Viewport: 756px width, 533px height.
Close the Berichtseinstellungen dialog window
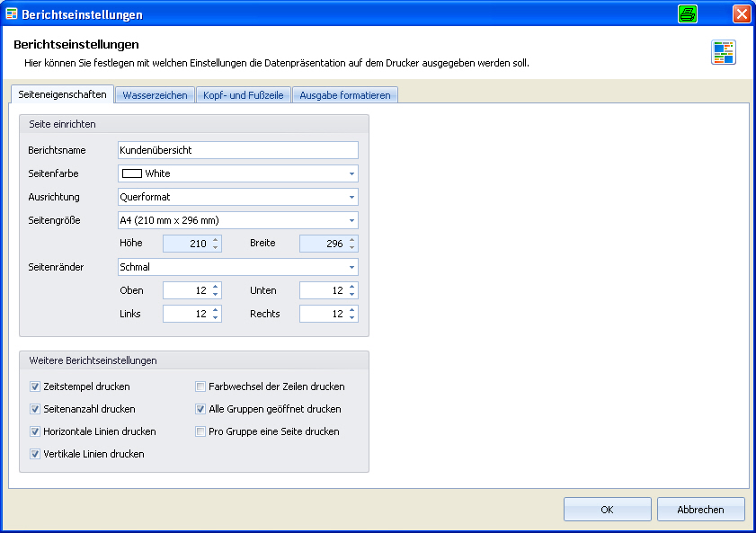(742, 14)
